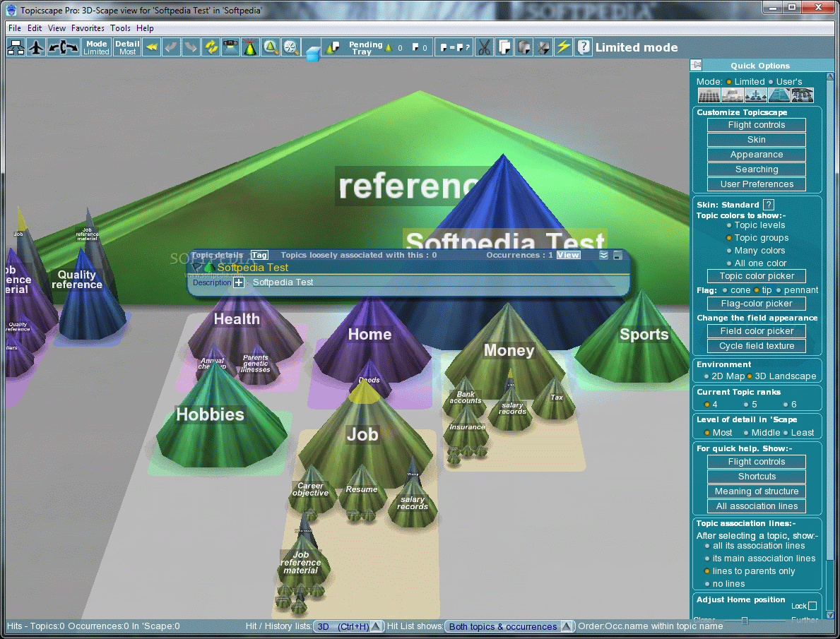Click Flight controls under Customize Topicscape

coord(757,125)
